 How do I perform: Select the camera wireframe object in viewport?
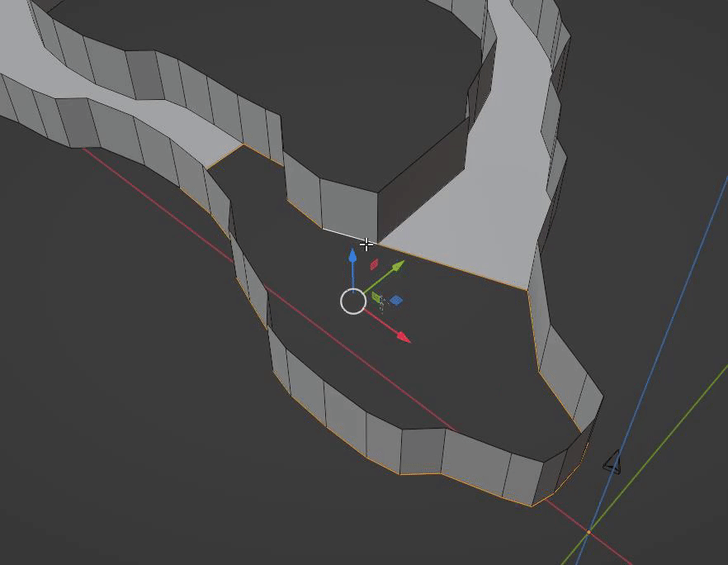pyautogui.click(x=612, y=463)
